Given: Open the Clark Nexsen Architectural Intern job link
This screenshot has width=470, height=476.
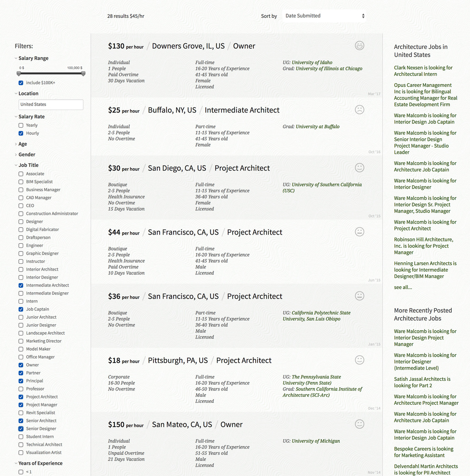Looking at the screenshot, I should (x=423, y=71).
